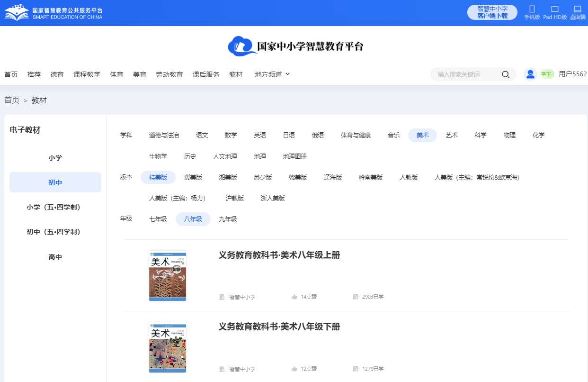Click the search magnifier icon
This screenshot has height=382, width=588.
click(x=505, y=74)
